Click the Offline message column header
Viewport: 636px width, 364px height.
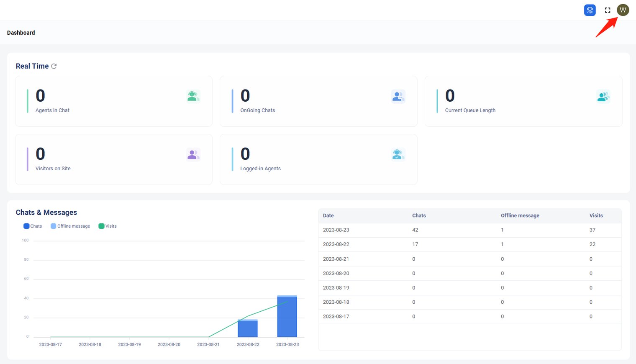pos(520,215)
